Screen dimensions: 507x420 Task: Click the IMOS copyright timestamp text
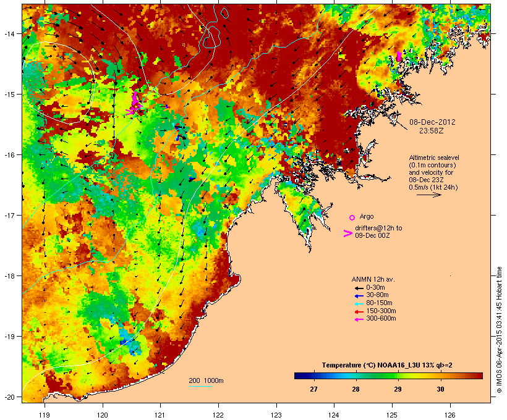coord(499,330)
